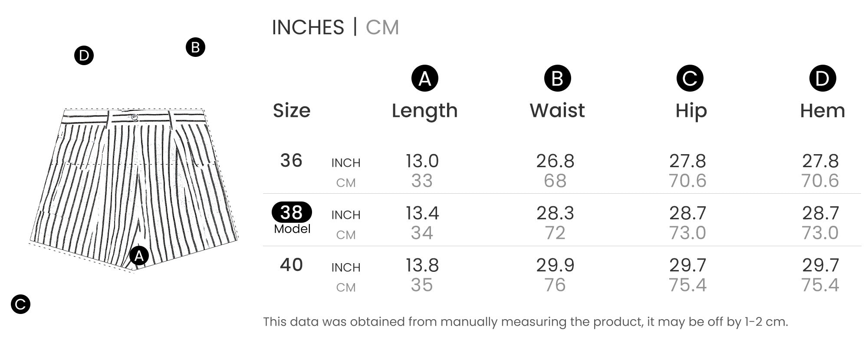
Task: Click the A marker on the shorts diagram
Action: 139,256
